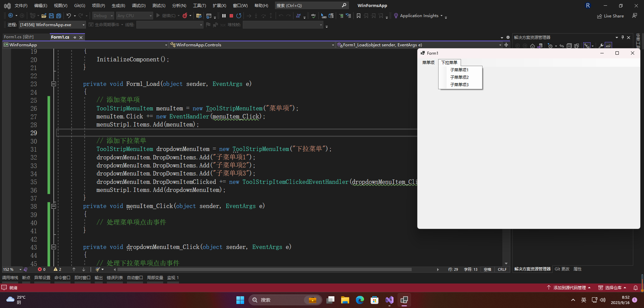
Task: Select 子菜单项1 in Form1 dropdown menu
Action: coord(460,70)
